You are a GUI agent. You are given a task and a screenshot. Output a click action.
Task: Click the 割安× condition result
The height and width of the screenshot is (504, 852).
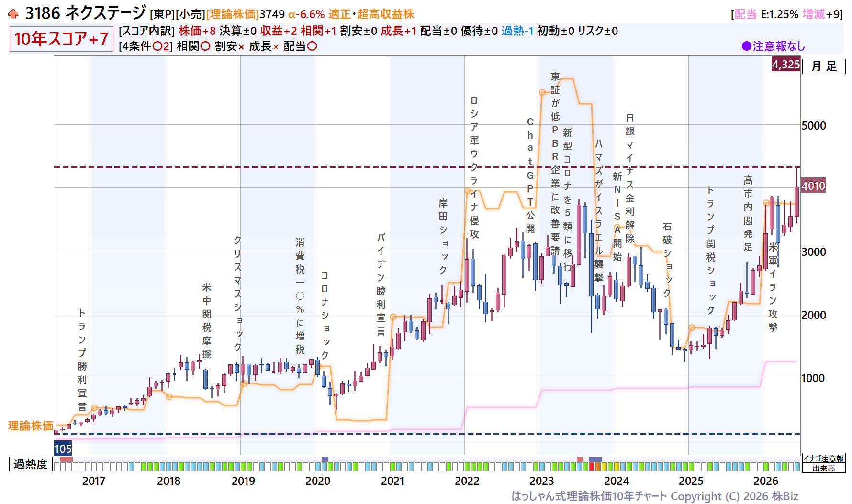(x=230, y=46)
